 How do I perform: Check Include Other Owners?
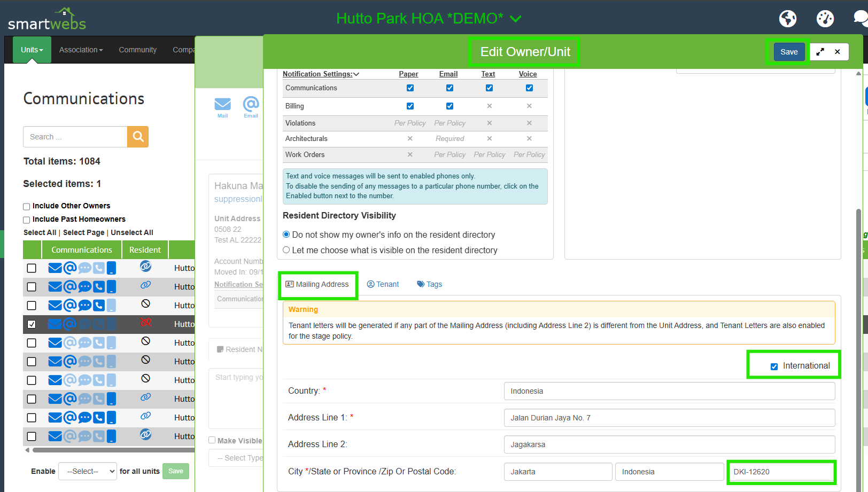coord(27,207)
